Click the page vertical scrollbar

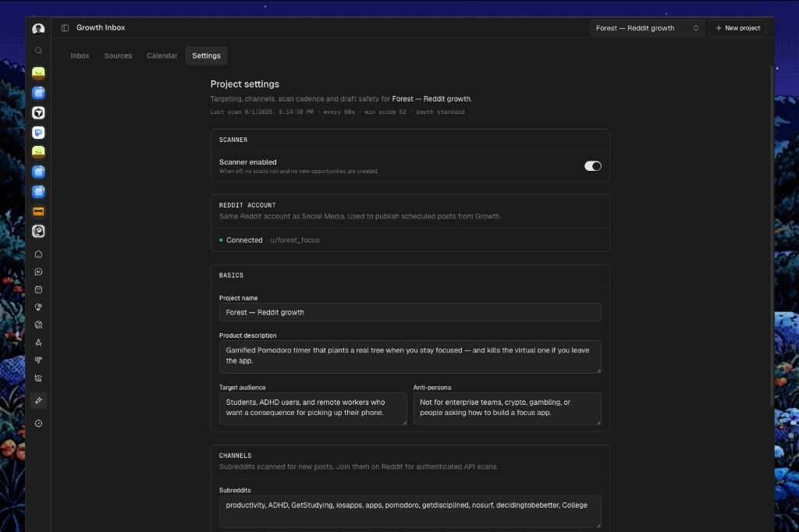tap(772, 234)
